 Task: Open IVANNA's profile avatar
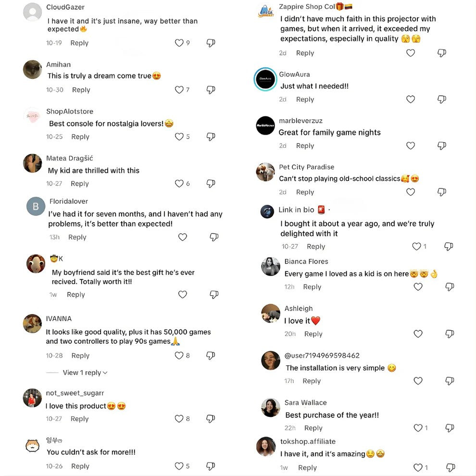[32, 324]
